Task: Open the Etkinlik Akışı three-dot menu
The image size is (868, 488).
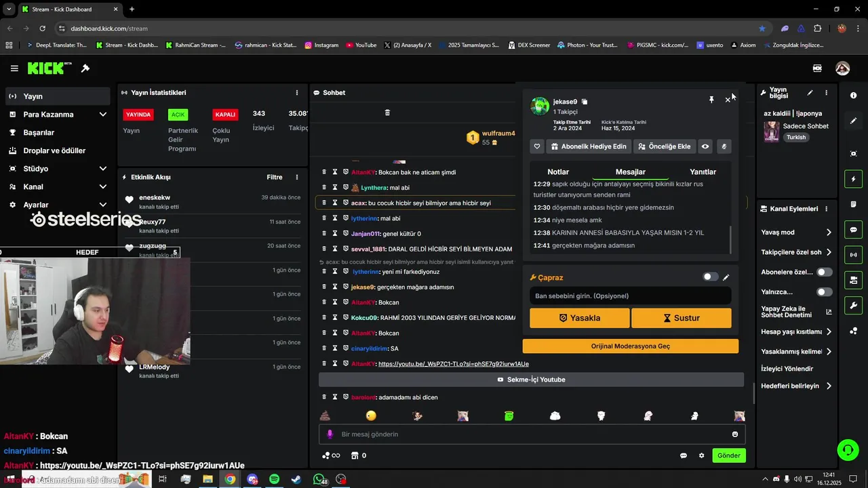Action: pyautogui.click(x=296, y=178)
